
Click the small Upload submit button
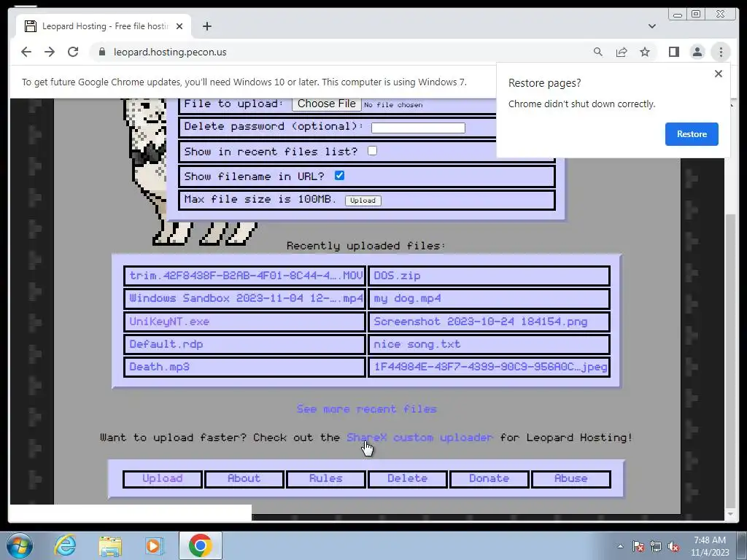(363, 201)
